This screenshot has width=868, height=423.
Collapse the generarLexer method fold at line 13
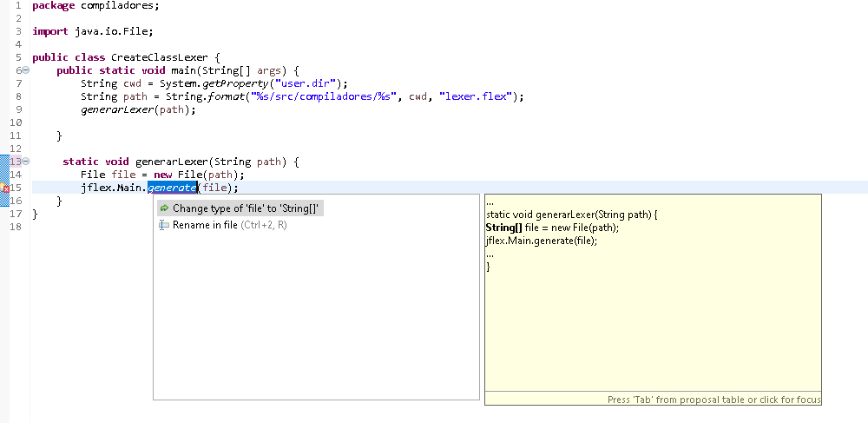pyautogui.click(x=26, y=162)
